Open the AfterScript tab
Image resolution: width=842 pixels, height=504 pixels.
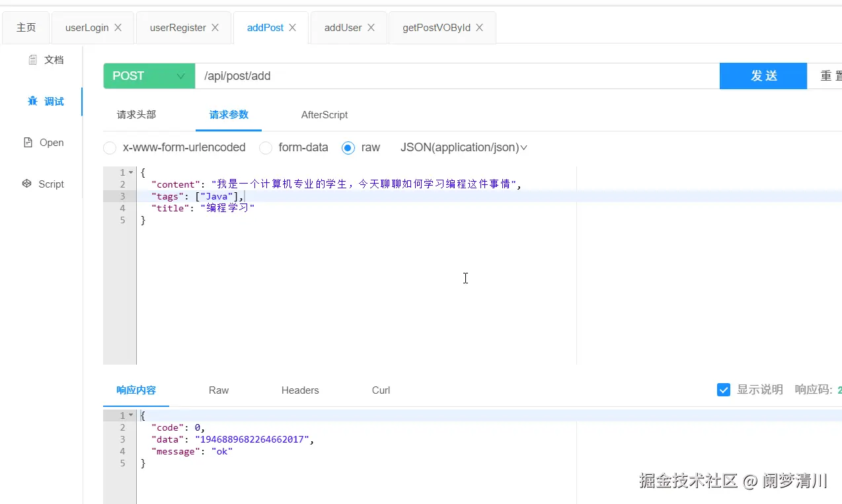coord(325,114)
